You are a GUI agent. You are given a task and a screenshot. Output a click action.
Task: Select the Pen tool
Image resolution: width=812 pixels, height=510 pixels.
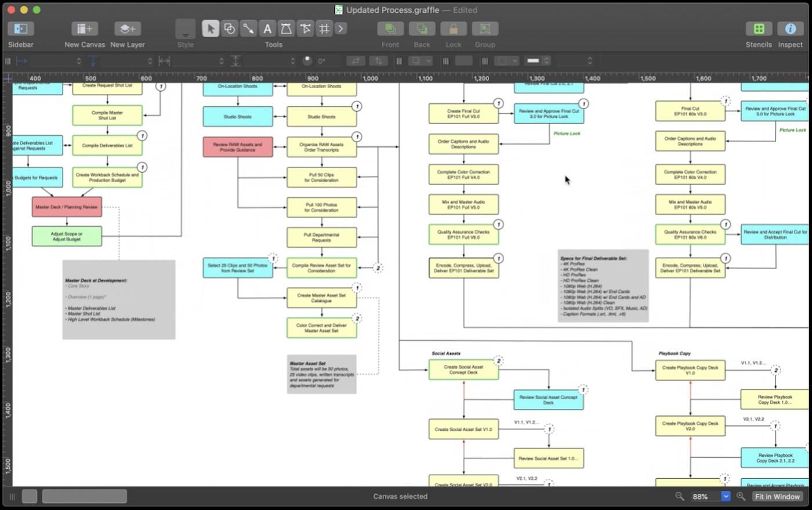pos(286,28)
